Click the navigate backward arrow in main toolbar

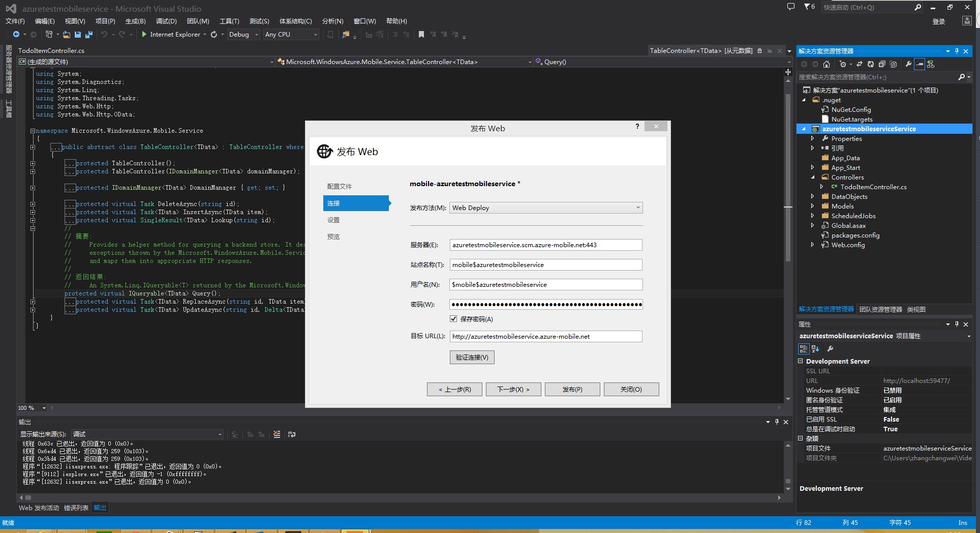(16, 35)
